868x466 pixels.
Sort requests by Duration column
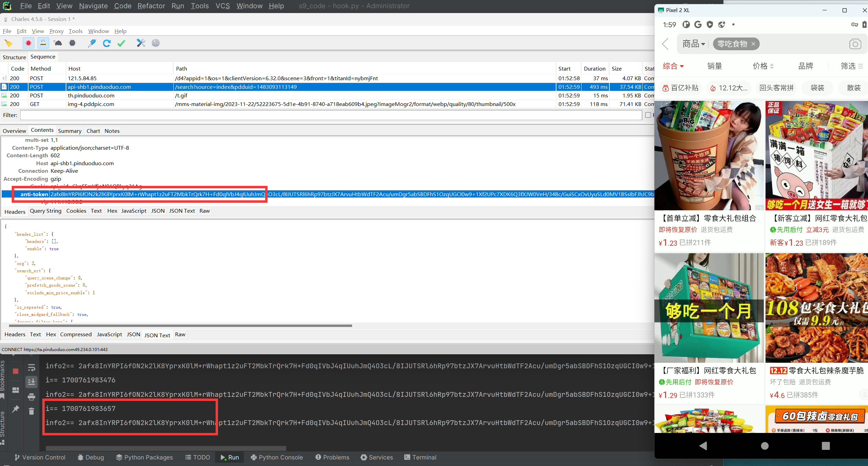click(x=595, y=68)
